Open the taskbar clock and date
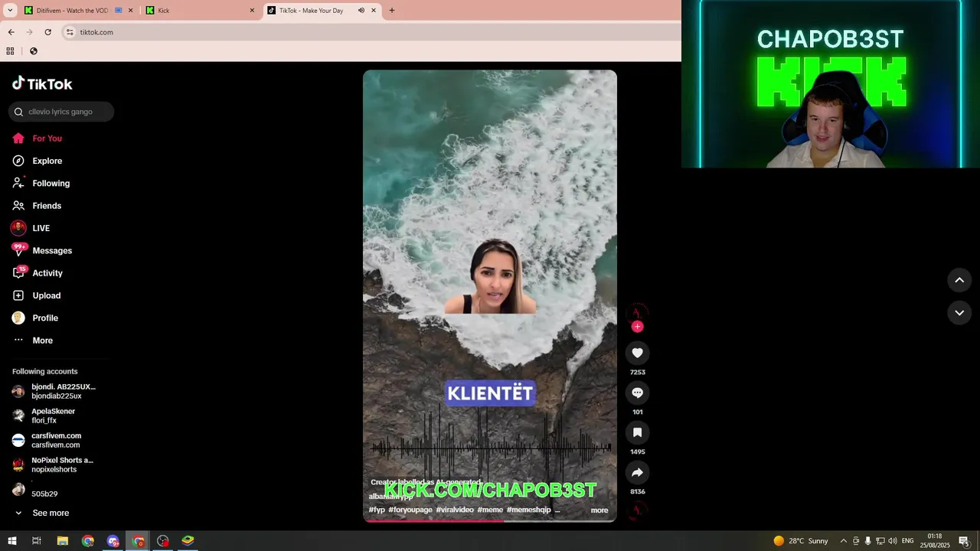Image resolution: width=980 pixels, height=551 pixels. point(935,541)
